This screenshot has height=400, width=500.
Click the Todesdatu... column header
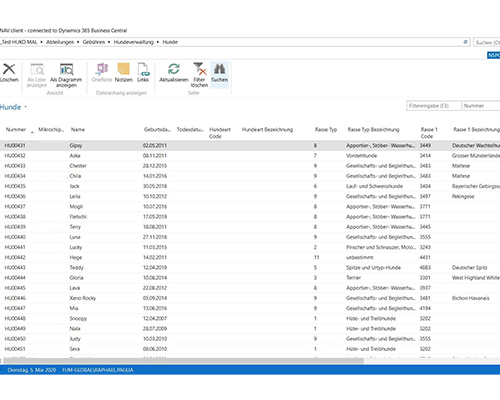pos(190,130)
